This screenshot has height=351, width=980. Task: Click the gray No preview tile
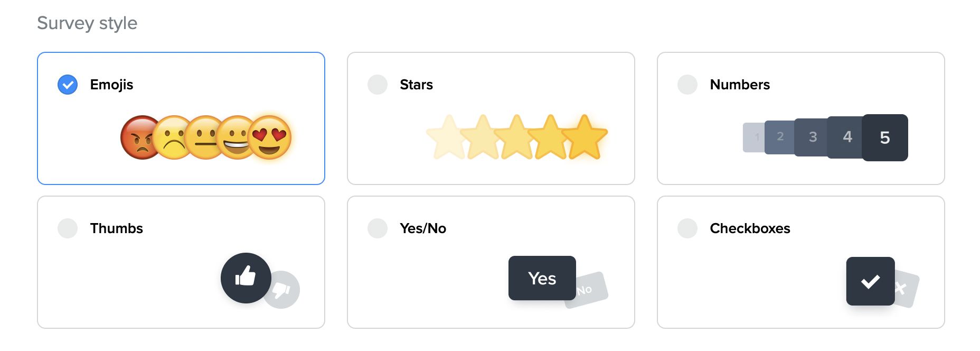(589, 290)
